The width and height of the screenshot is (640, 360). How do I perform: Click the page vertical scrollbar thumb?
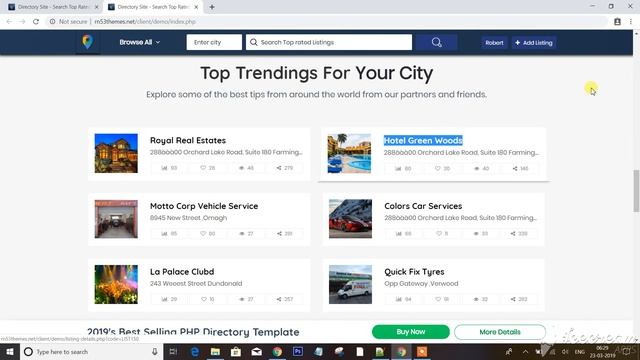pos(636,191)
